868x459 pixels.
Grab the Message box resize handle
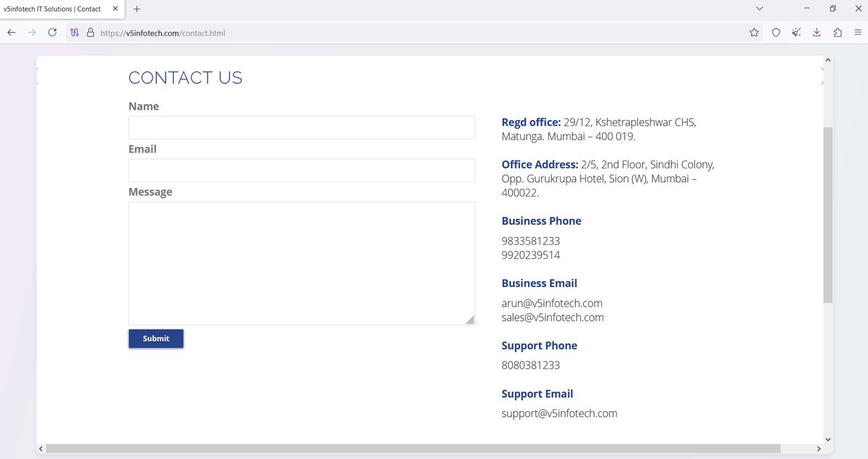pos(470,319)
